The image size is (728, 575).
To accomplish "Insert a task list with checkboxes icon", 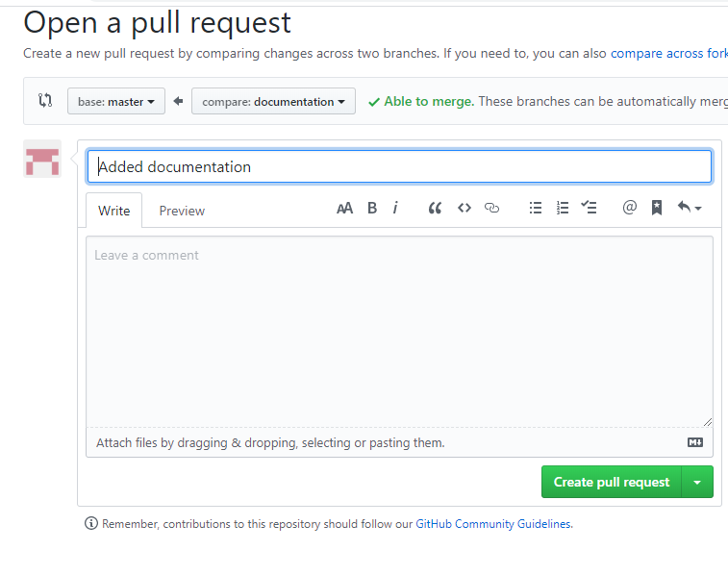I will click(590, 208).
